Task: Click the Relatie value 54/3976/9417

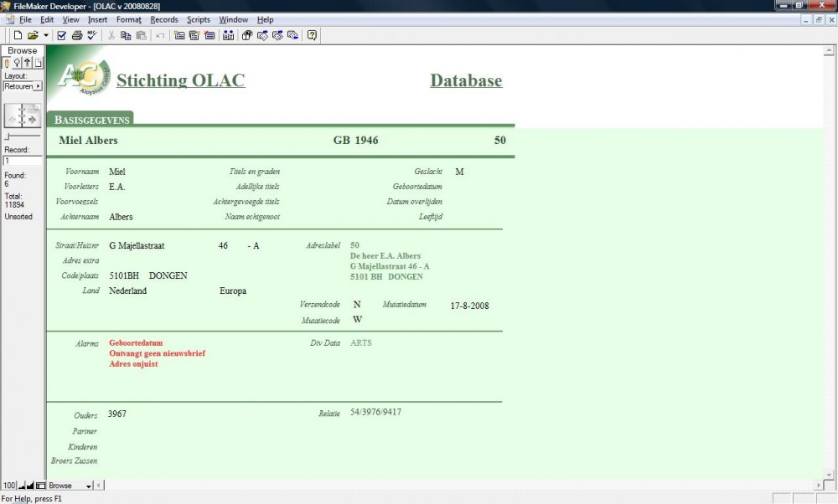Action: click(375, 412)
